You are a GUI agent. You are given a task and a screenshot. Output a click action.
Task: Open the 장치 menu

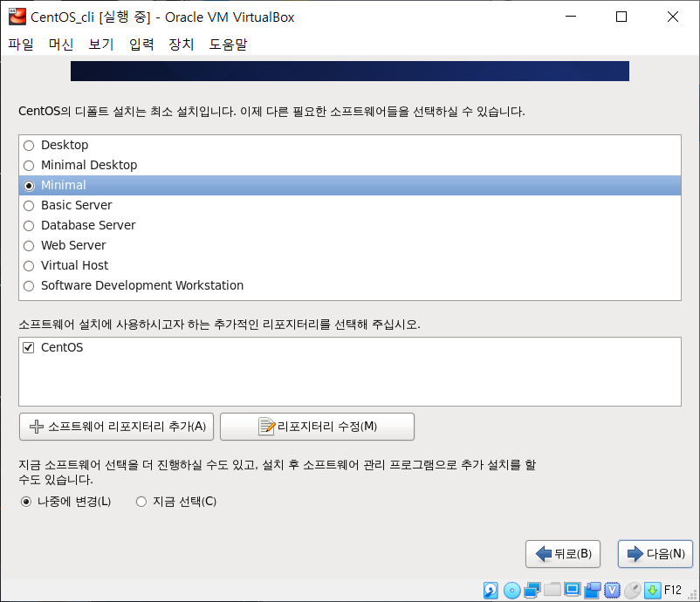pos(182,44)
